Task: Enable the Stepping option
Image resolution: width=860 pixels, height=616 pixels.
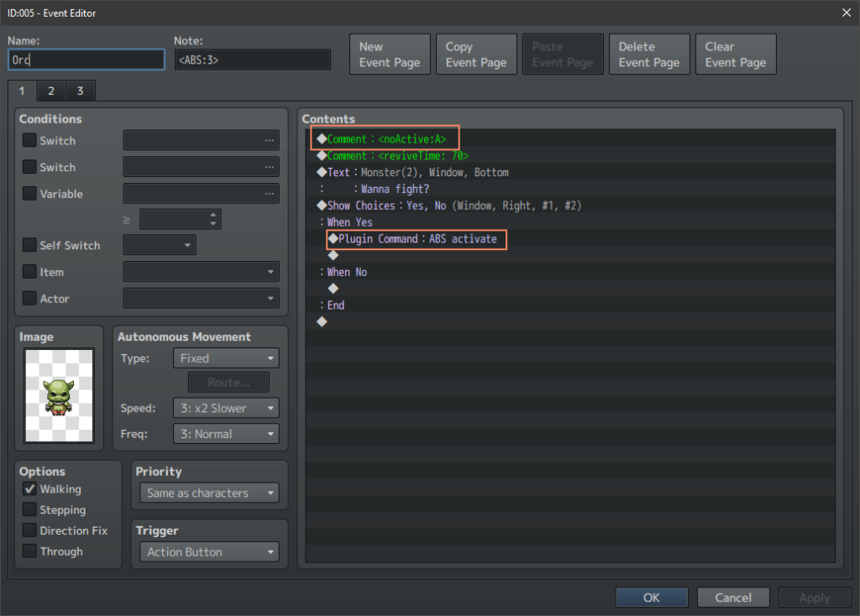Action: click(x=29, y=509)
